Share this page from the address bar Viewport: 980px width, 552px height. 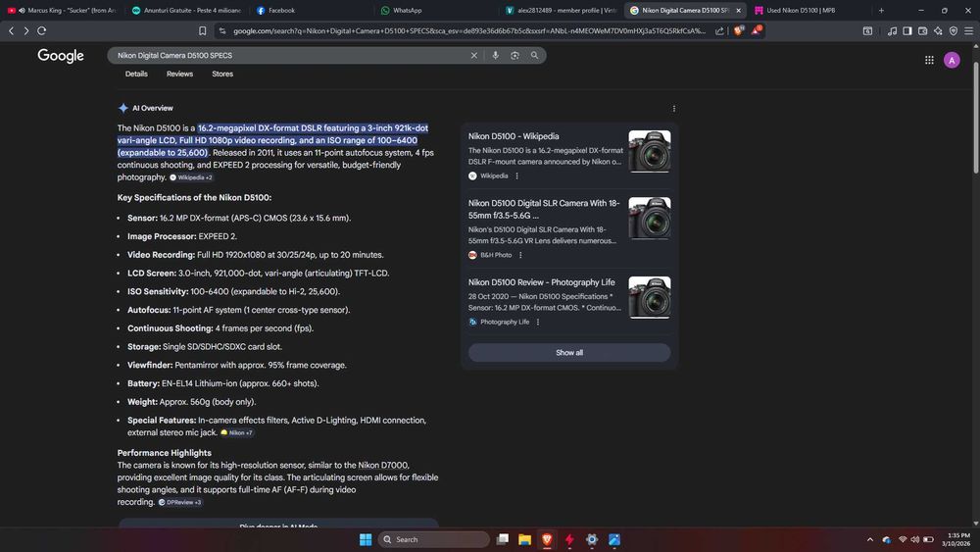(x=719, y=30)
